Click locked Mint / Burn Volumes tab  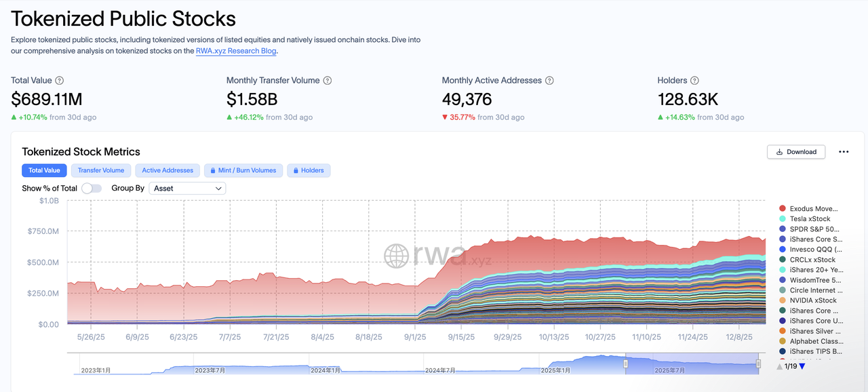(243, 170)
